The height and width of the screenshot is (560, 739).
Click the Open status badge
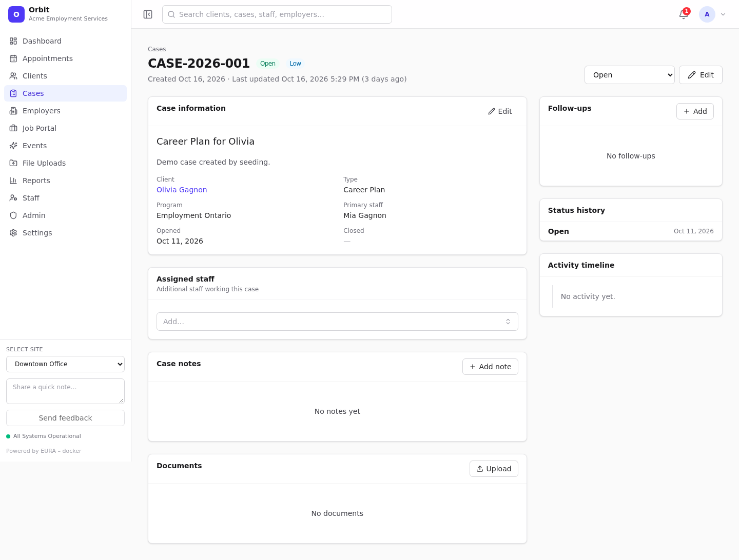267,64
